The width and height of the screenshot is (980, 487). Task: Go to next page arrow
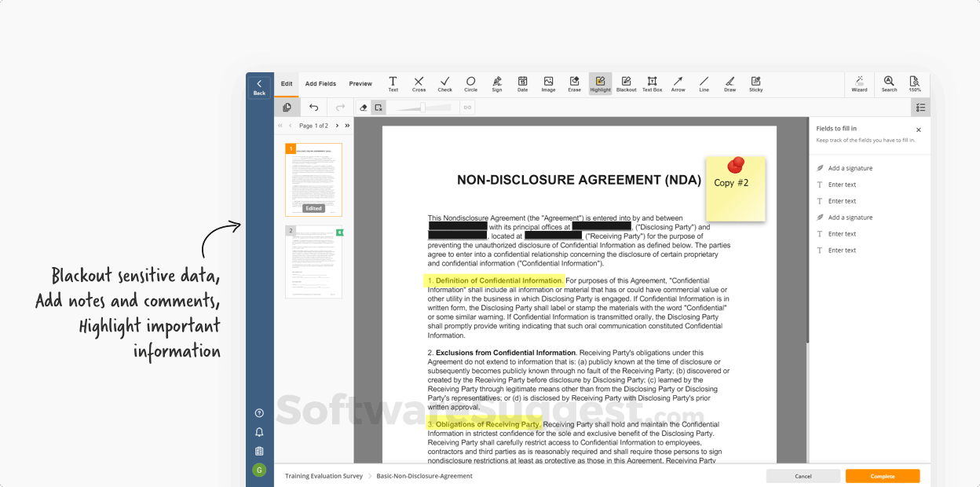[x=338, y=126]
